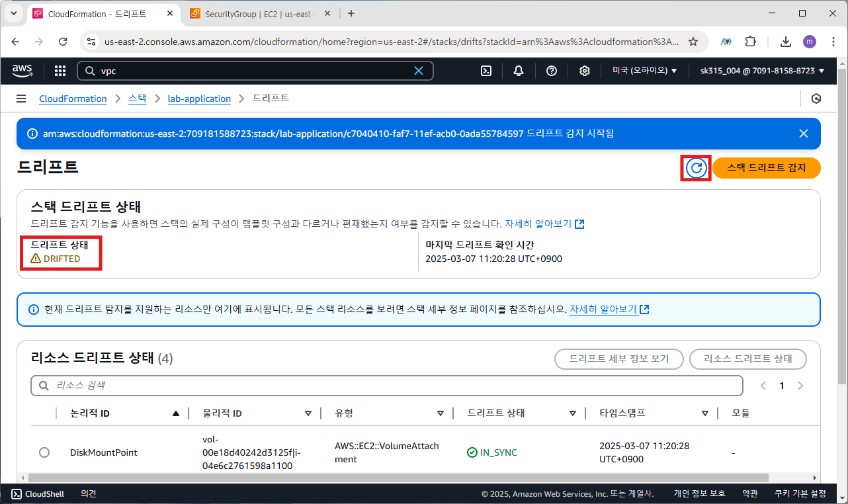Open the hexagon panel icon at right
Viewport: 848px width, 504px height.
816,99
